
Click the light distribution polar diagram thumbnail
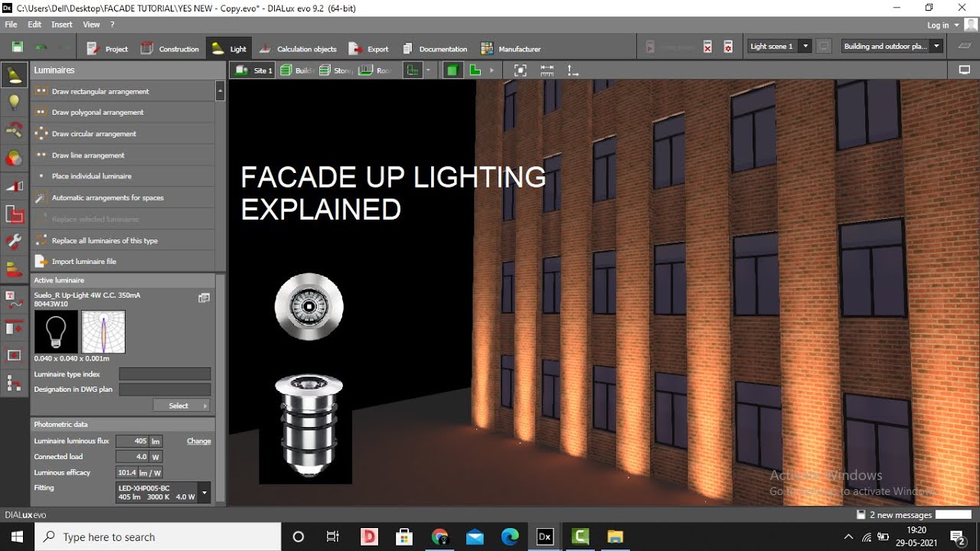point(103,331)
